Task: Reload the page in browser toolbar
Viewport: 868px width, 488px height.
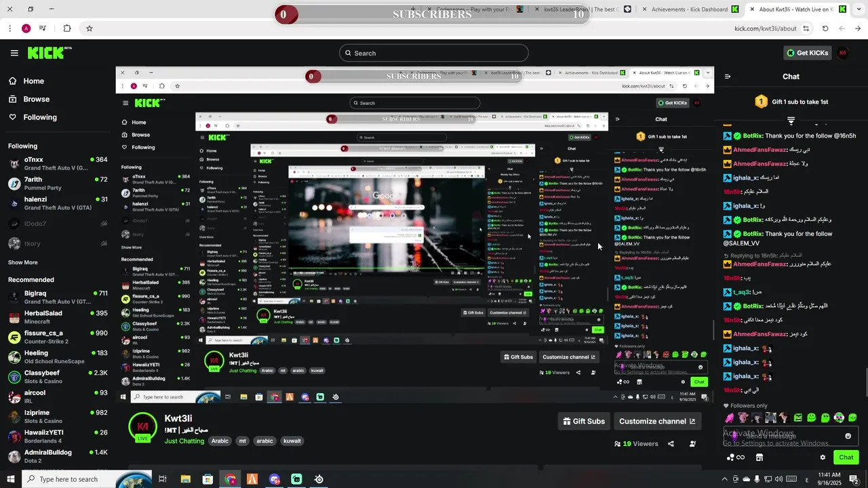Action: tap(825, 28)
